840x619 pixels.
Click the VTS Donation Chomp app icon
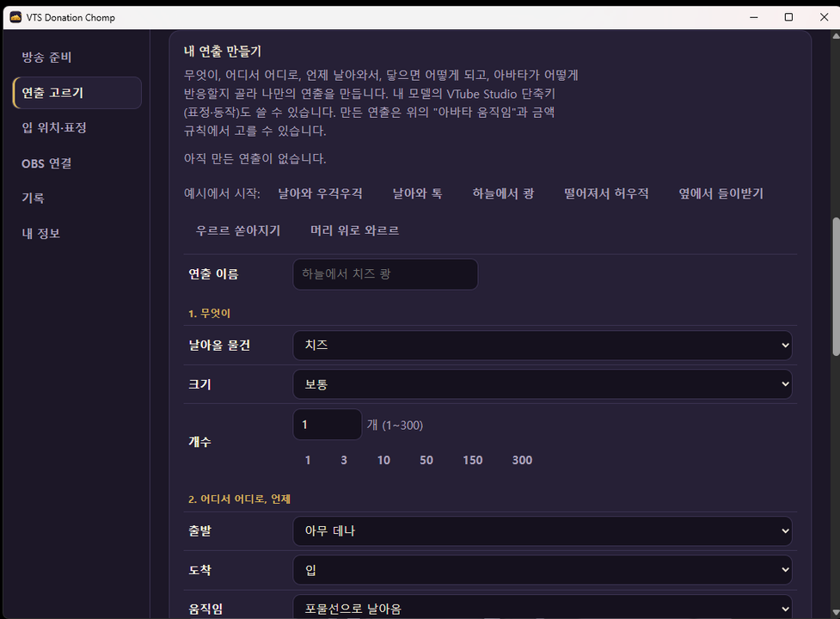tap(15, 17)
